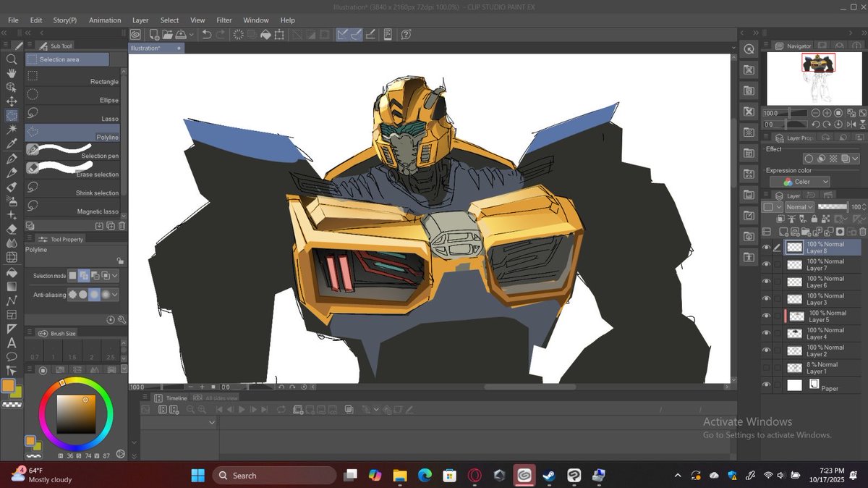Hide Layer 5 eye icon
Viewport: 868px width, 488px height.
click(767, 316)
